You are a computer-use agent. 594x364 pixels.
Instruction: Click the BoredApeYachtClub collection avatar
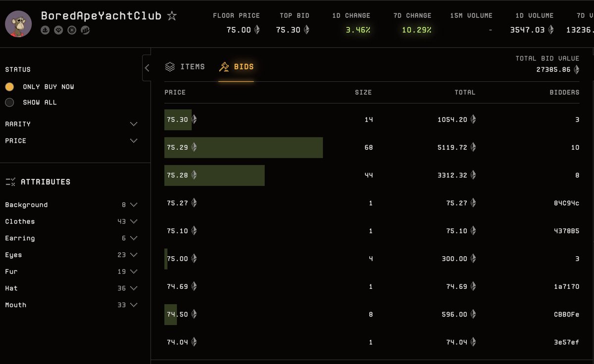(18, 24)
